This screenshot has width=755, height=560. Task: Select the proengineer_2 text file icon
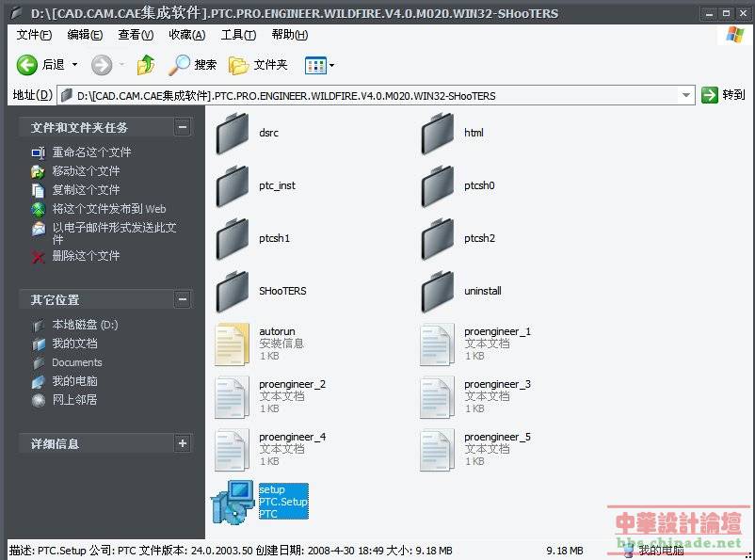pyautogui.click(x=233, y=397)
